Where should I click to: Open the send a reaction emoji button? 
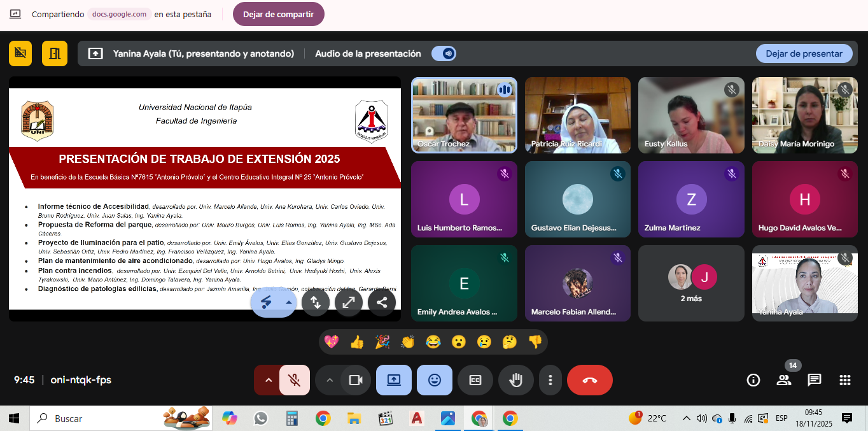pos(434,380)
